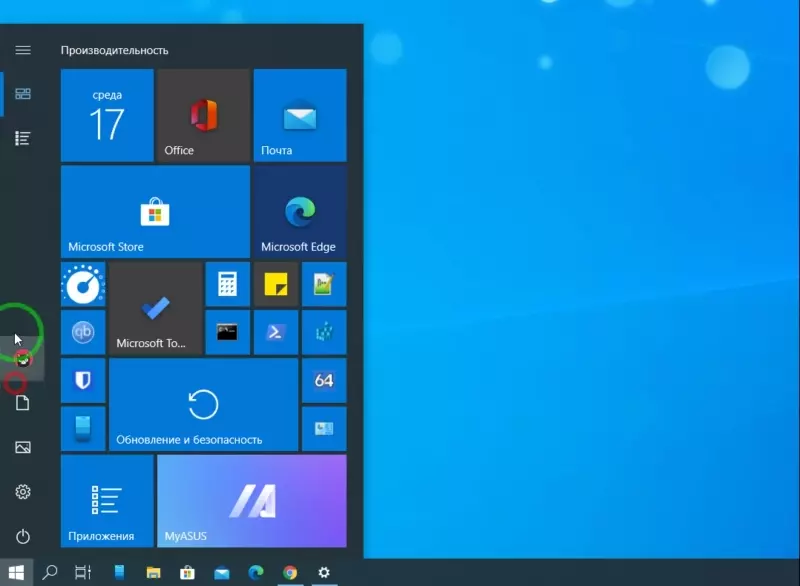This screenshot has width=800, height=586.
Task: Open the MyASUS tile
Action: (x=251, y=502)
